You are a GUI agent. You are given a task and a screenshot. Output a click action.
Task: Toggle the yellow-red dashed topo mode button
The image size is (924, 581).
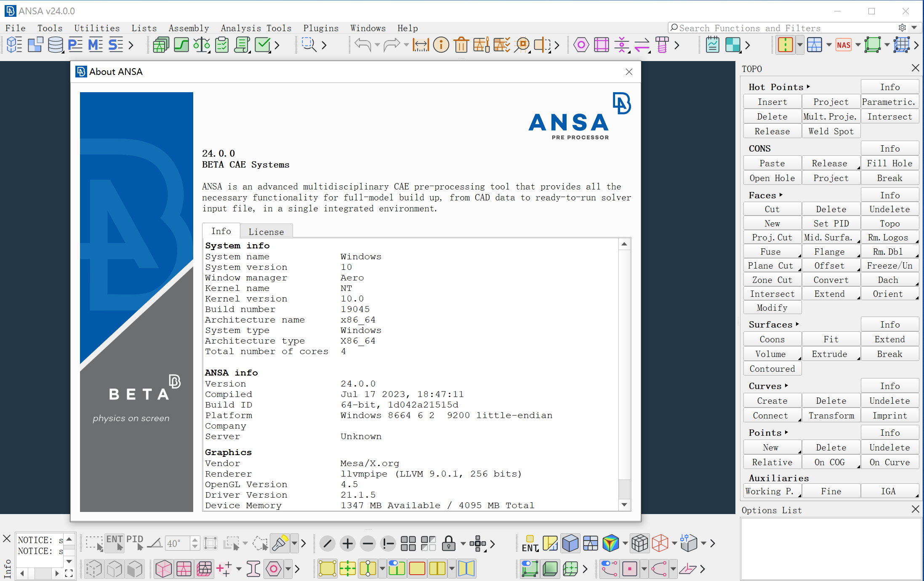click(786, 45)
